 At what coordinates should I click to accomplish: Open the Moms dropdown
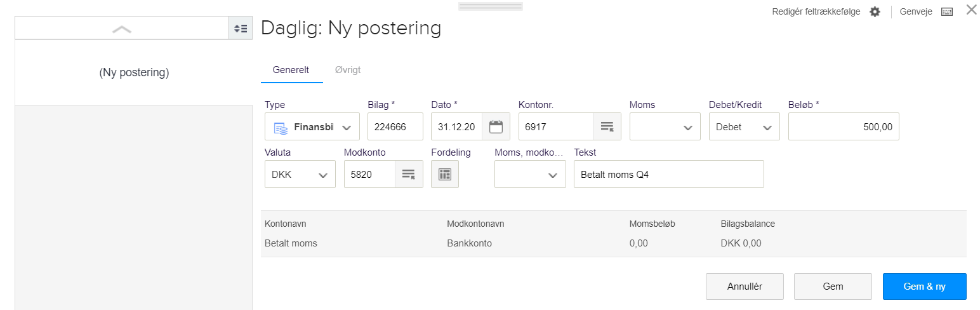click(x=665, y=126)
